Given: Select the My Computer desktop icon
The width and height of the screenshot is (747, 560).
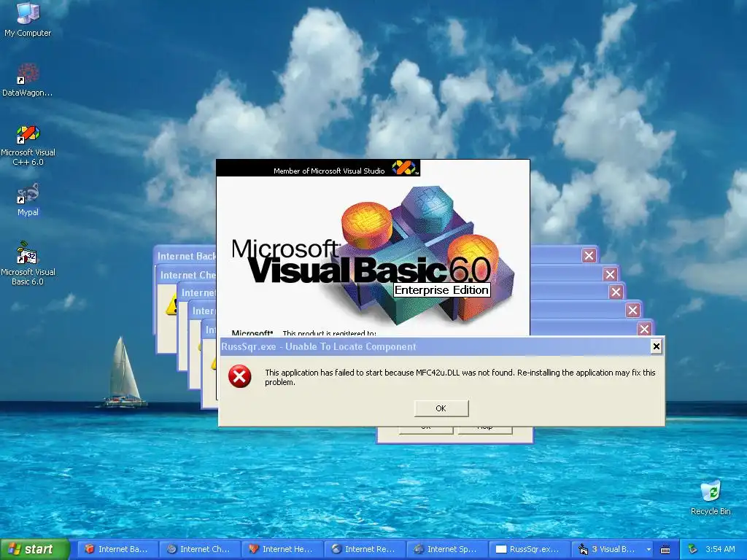Looking at the screenshot, I should coord(28,20).
